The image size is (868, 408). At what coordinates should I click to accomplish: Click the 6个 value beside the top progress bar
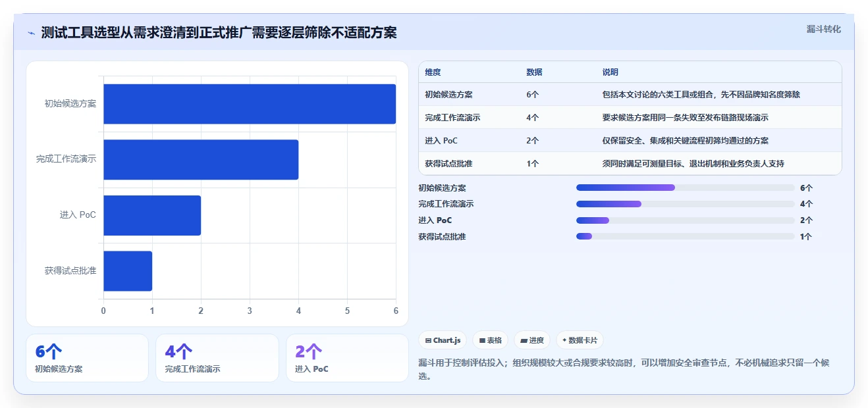807,188
